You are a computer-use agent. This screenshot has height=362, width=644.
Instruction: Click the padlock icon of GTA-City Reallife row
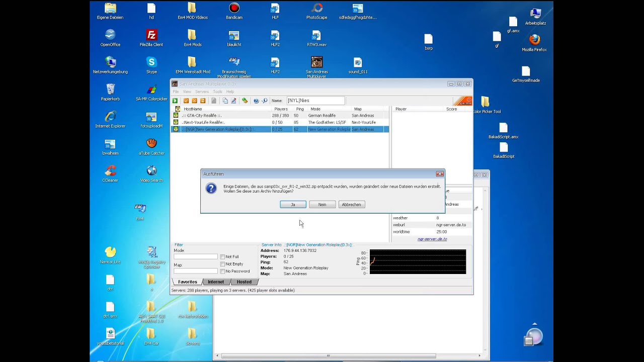[176, 116]
